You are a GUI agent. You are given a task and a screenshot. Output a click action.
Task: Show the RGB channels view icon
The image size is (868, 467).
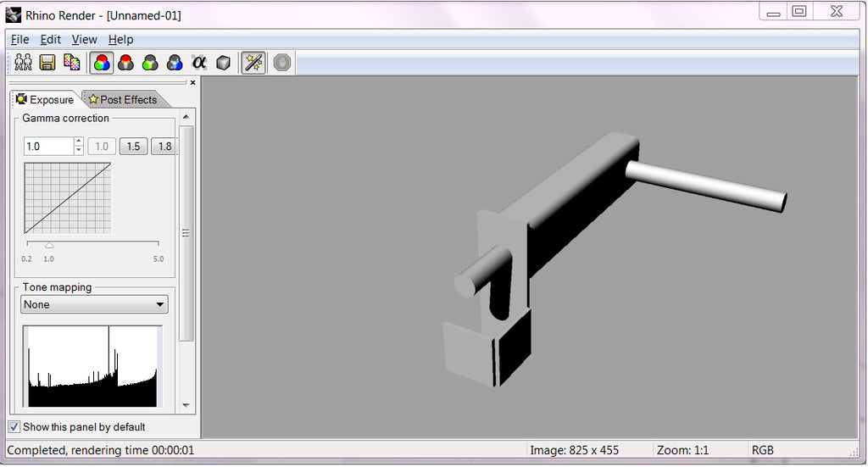pyautogui.click(x=102, y=63)
